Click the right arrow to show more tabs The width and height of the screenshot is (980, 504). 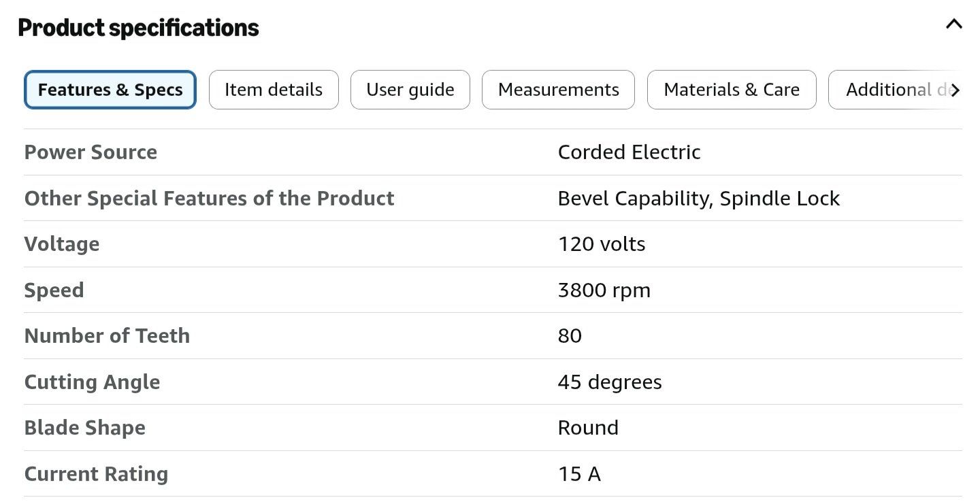pos(955,90)
